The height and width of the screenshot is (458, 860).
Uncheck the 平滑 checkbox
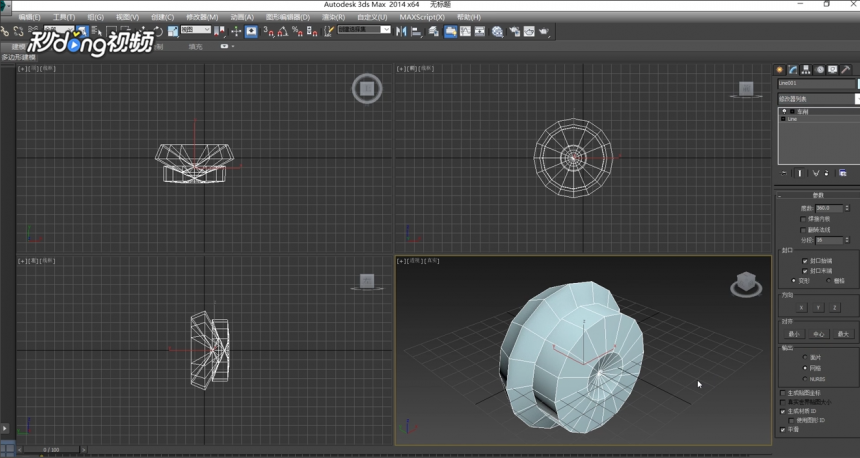783,430
